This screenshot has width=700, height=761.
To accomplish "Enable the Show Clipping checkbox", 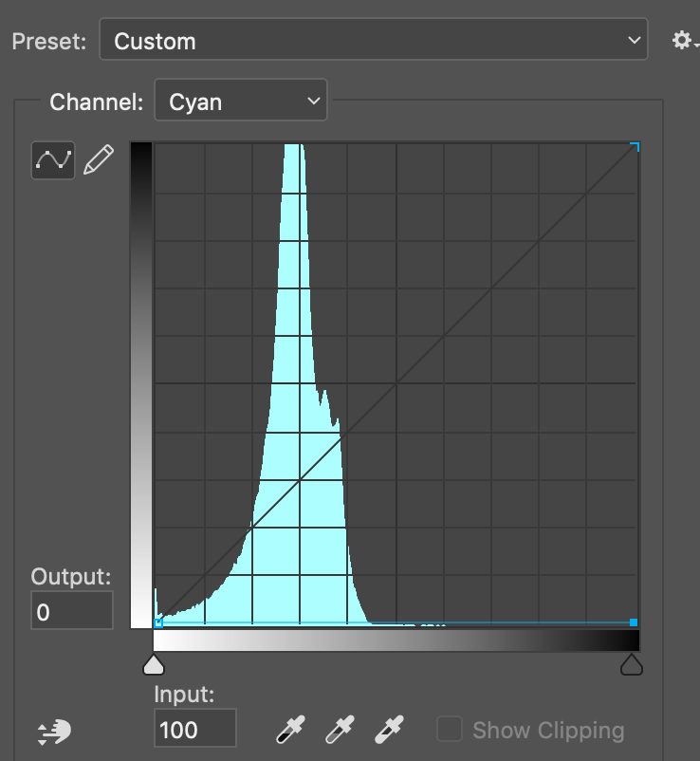I will click(x=450, y=729).
